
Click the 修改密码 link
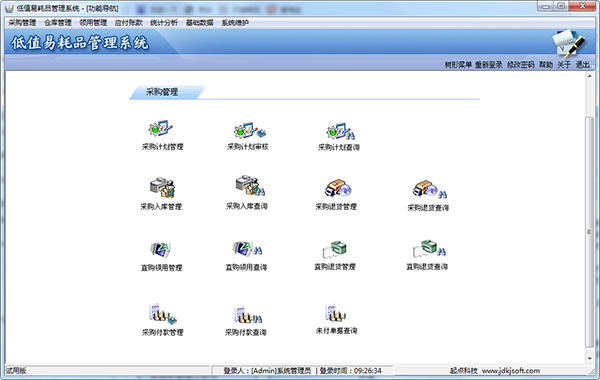(520, 65)
